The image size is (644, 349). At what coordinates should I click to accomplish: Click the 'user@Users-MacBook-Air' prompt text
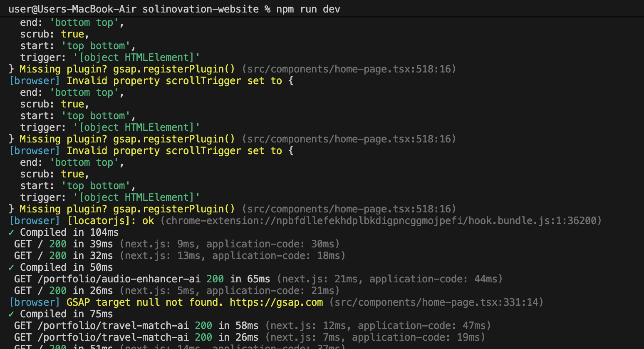72,9
